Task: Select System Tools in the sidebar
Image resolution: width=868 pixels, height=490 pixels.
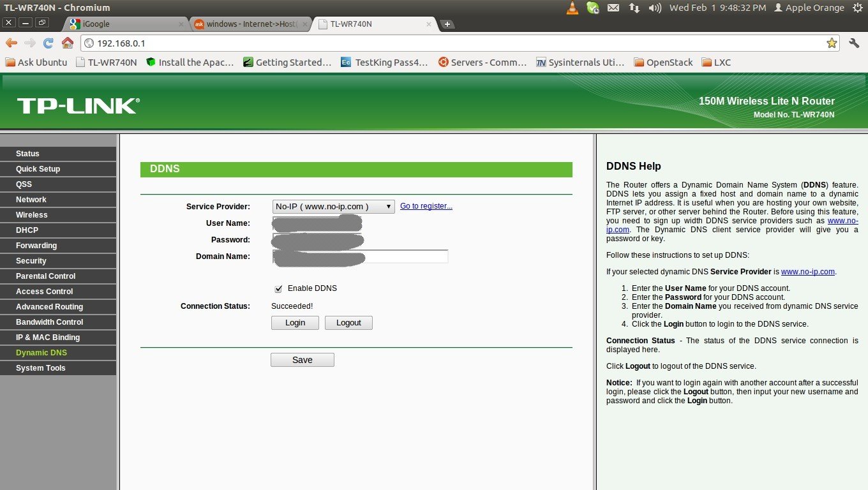Action: (41, 368)
